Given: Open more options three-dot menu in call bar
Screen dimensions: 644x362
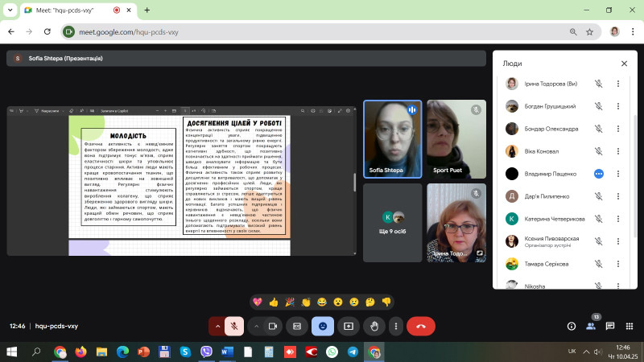Looking at the screenshot, I should coord(395,326).
